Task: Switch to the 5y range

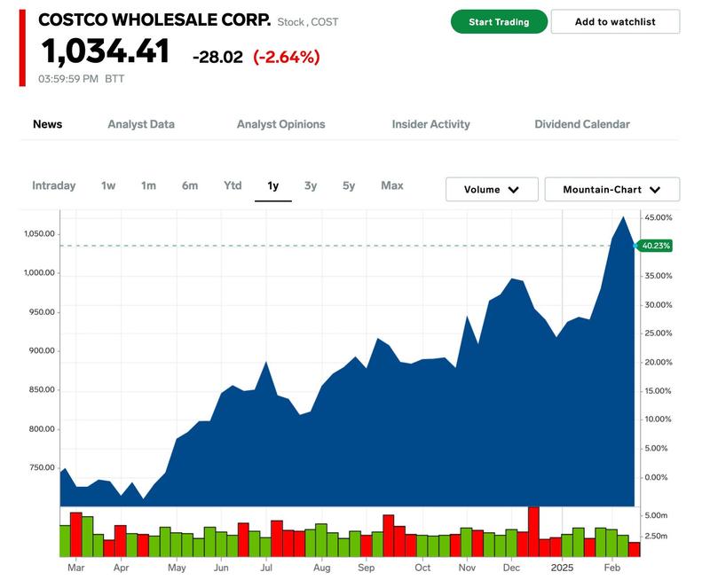Action: (x=349, y=185)
